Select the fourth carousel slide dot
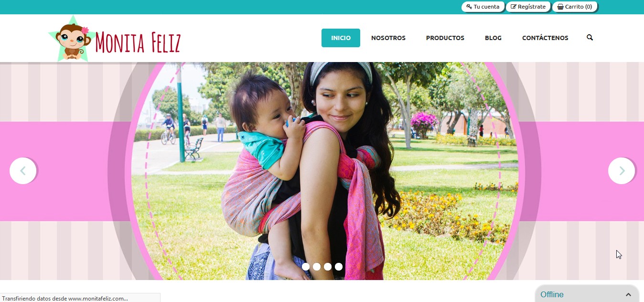This screenshot has width=644, height=302. point(339,267)
